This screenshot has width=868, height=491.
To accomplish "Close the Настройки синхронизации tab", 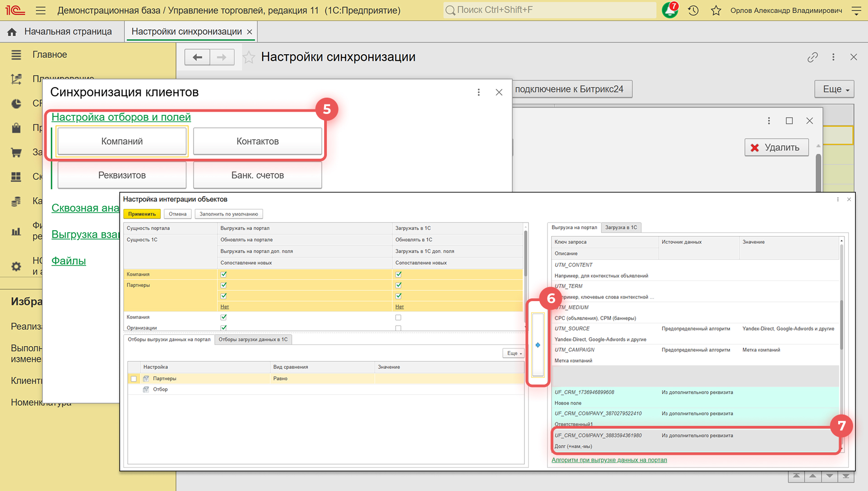I will (250, 32).
